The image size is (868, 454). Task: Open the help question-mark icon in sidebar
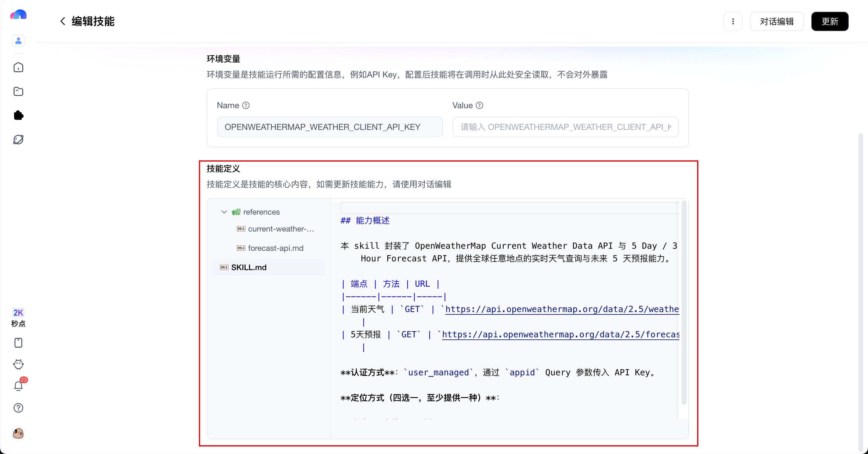click(18, 408)
